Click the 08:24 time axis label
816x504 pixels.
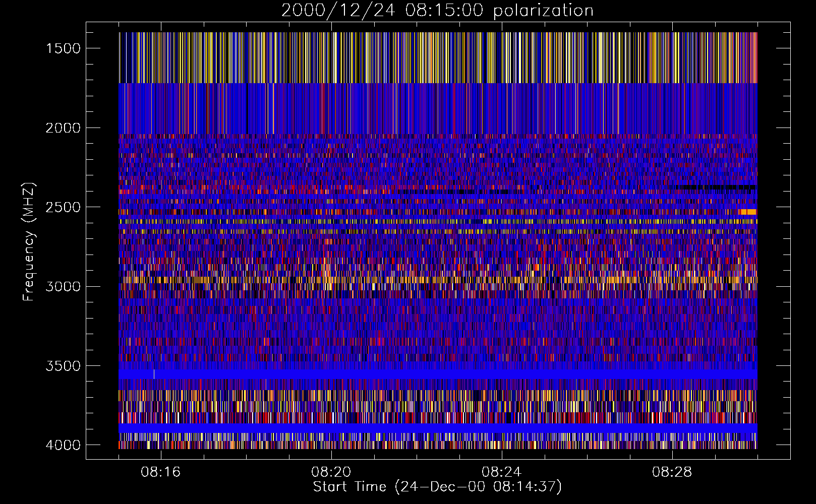502,472
